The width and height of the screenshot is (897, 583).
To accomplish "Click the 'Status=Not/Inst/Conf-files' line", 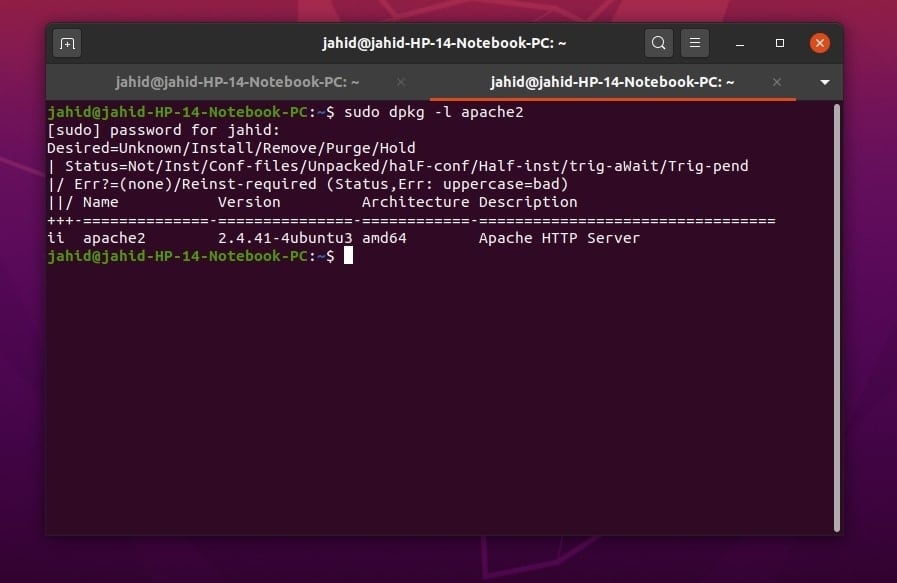I will (398, 166).
